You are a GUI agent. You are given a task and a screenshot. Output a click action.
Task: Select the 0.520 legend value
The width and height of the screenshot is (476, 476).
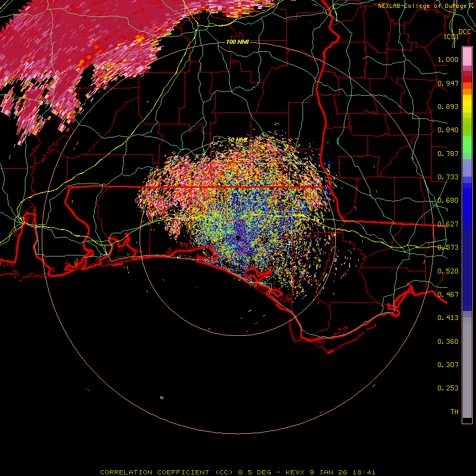point(448,271)
